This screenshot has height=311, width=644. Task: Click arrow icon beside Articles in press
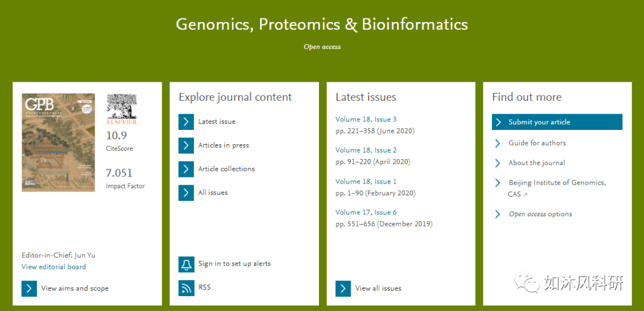pos(186,145)
